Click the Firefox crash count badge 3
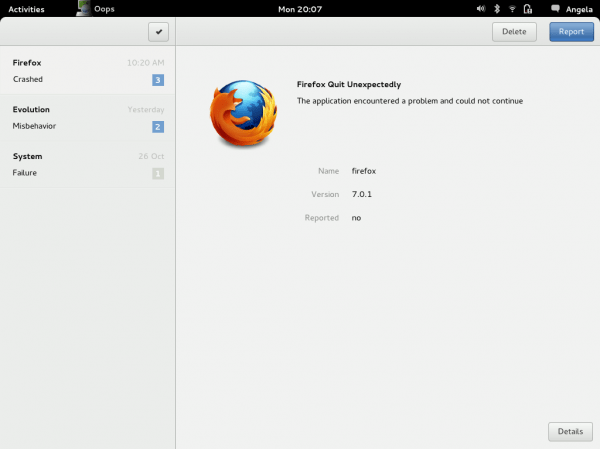 click(x=158, y=80)
